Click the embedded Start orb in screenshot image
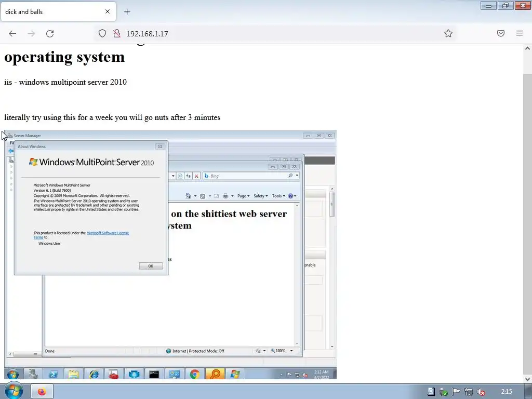Viewport: 532px width, 399px height. (13, 374)
